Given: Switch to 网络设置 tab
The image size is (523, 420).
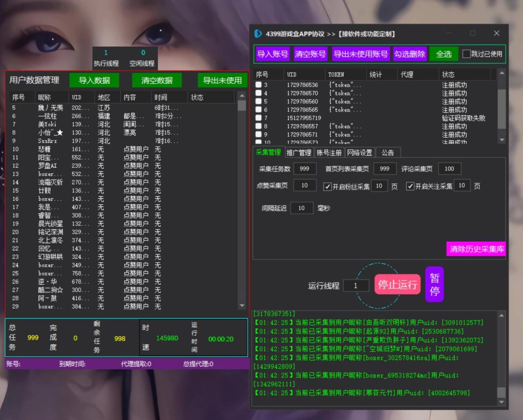Looking at the screenshot, I should [x=360, y=153].
